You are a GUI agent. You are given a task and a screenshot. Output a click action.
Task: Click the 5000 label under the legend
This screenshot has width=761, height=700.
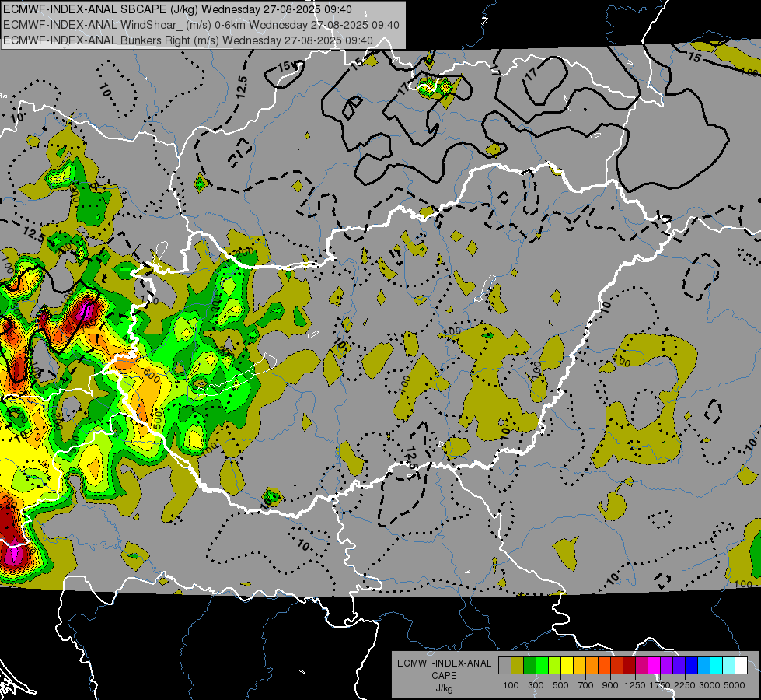tap(735, 685)
